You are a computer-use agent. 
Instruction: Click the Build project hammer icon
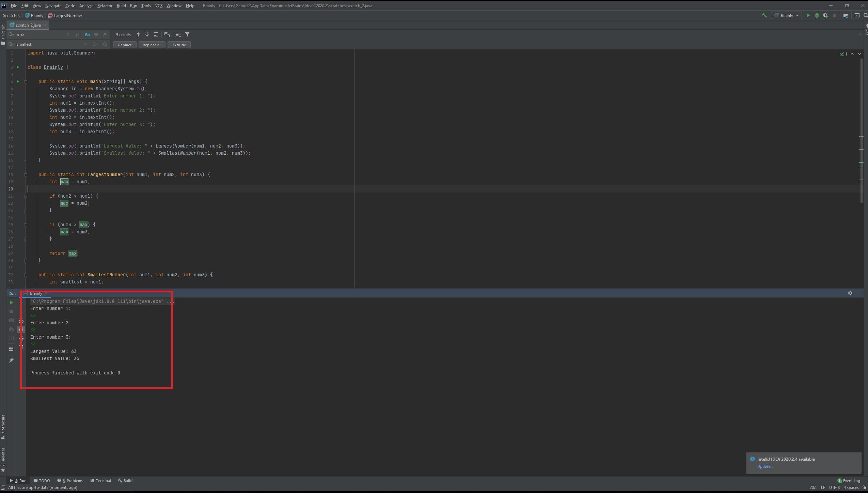click(764, 15)
